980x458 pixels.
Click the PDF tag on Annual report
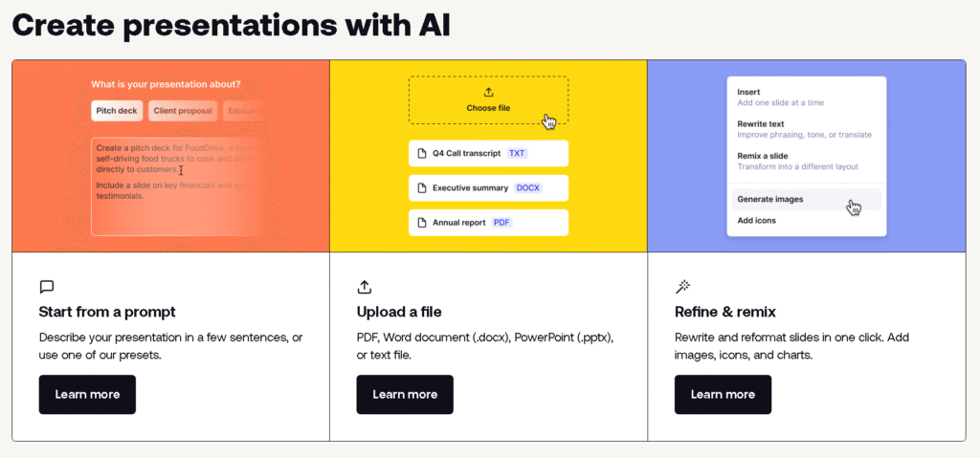pos(501,223)
